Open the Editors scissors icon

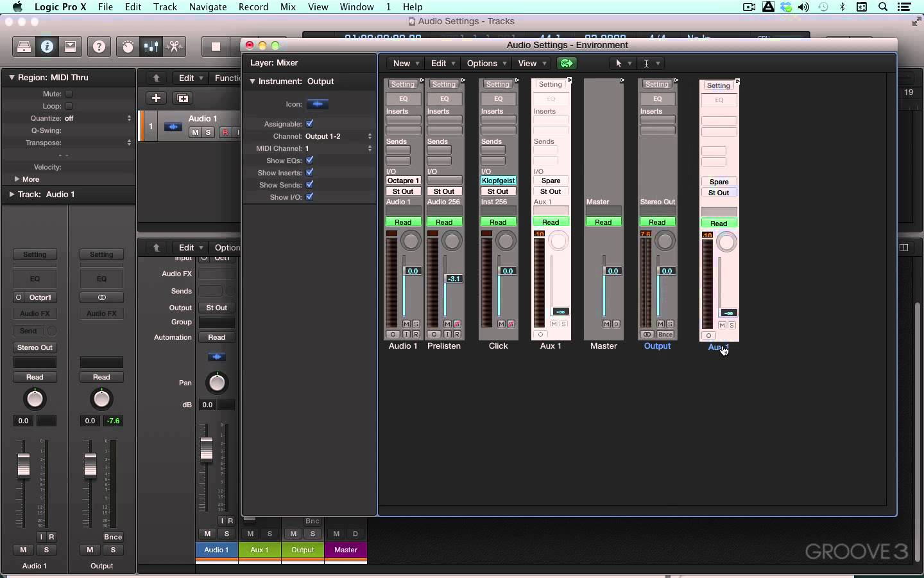pos(174,47)
